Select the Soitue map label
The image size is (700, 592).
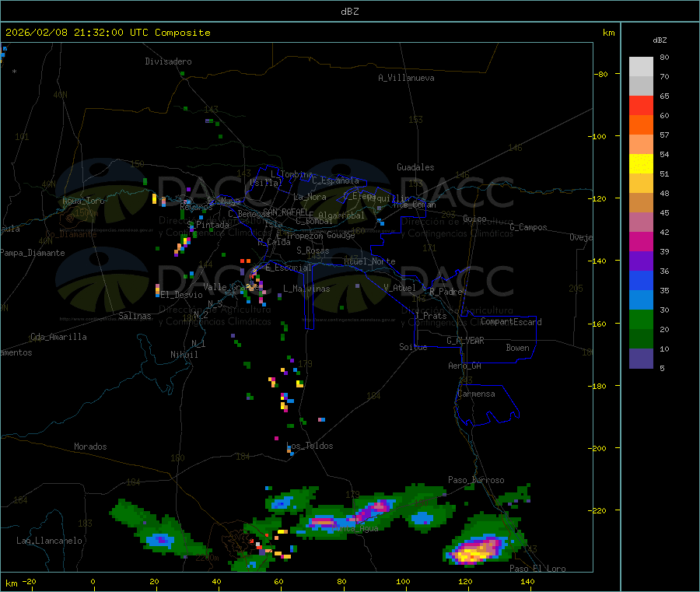pyautogui.click(x=413, y=347)
